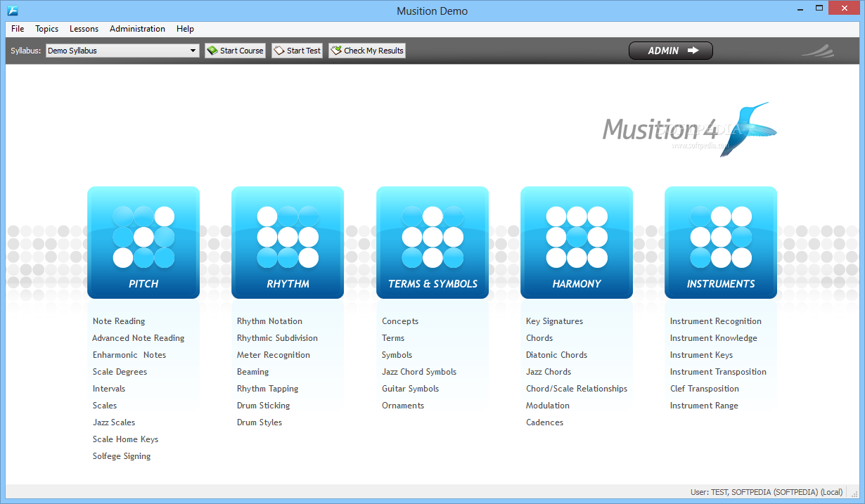Select the Scales topic under Pitch
This screenshot has height=504, width=865.
coord(105,406)
